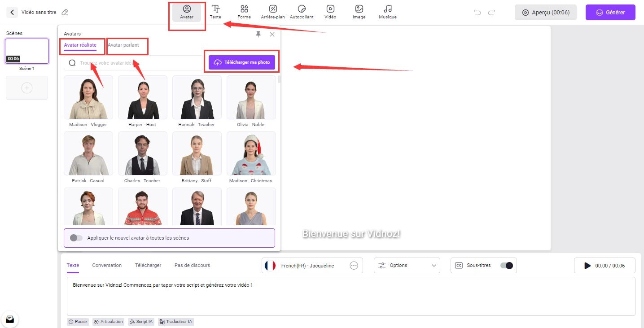
Task: Pin the Avatars panel
Action: [x=258, y=34]
